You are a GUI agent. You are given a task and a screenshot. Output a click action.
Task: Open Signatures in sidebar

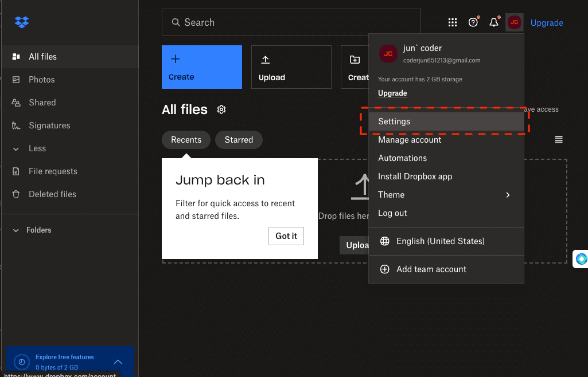point(70,125)
